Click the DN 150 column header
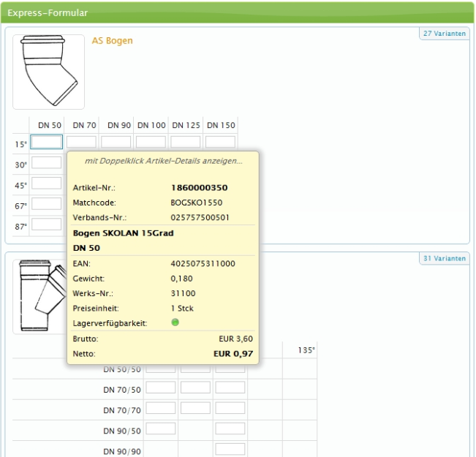476x457 pixels. point(221,125)
